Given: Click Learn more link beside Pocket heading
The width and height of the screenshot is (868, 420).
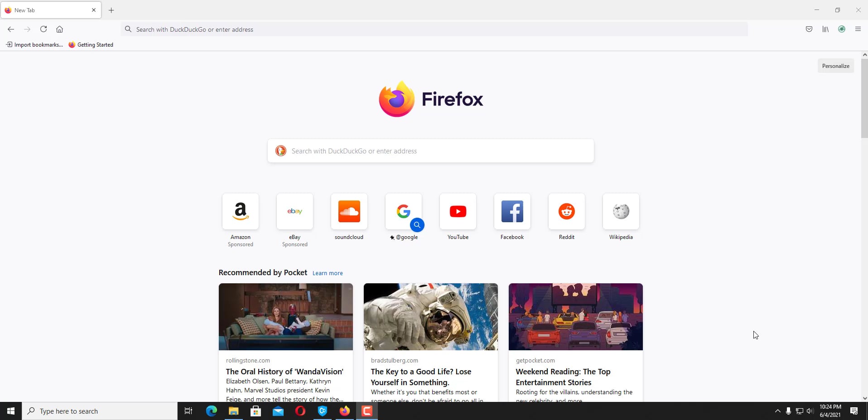Looking at the screenshot, I should [328, 273].
